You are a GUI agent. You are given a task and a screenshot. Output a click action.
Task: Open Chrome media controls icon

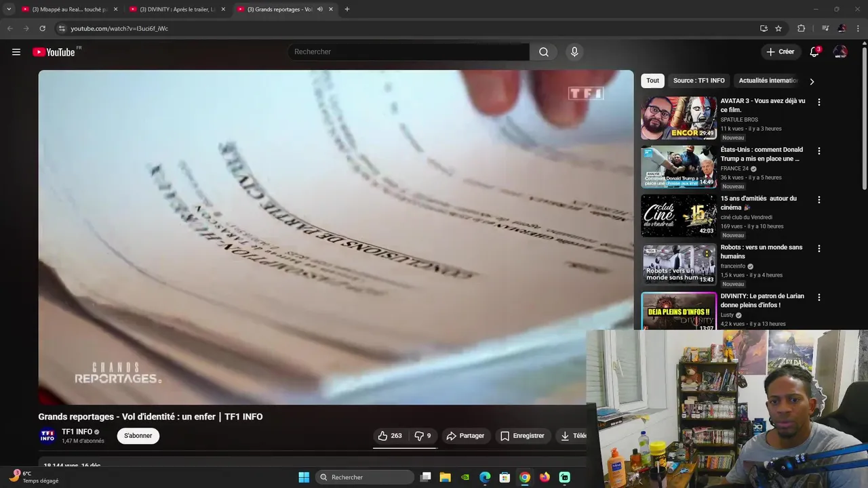point(825,28)
